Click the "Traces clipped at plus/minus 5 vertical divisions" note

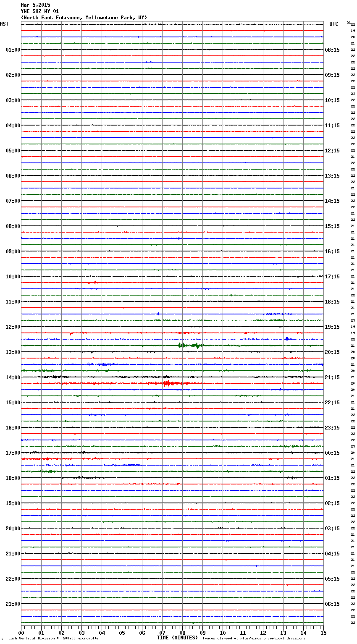(254, 639)
